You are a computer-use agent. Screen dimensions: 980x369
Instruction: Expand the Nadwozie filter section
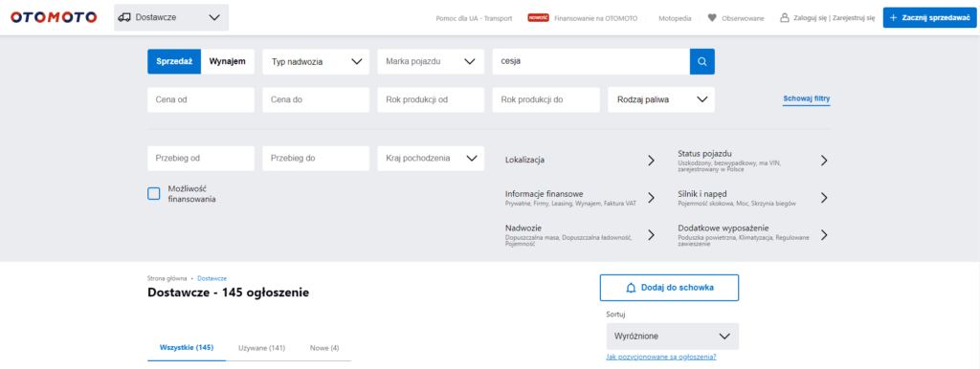tap(579, 235)
